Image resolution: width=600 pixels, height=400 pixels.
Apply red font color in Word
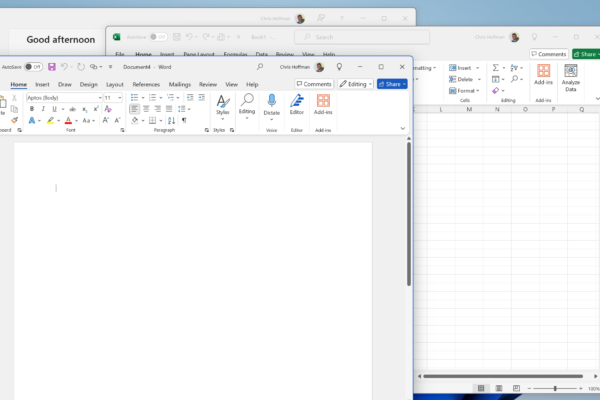68,121
